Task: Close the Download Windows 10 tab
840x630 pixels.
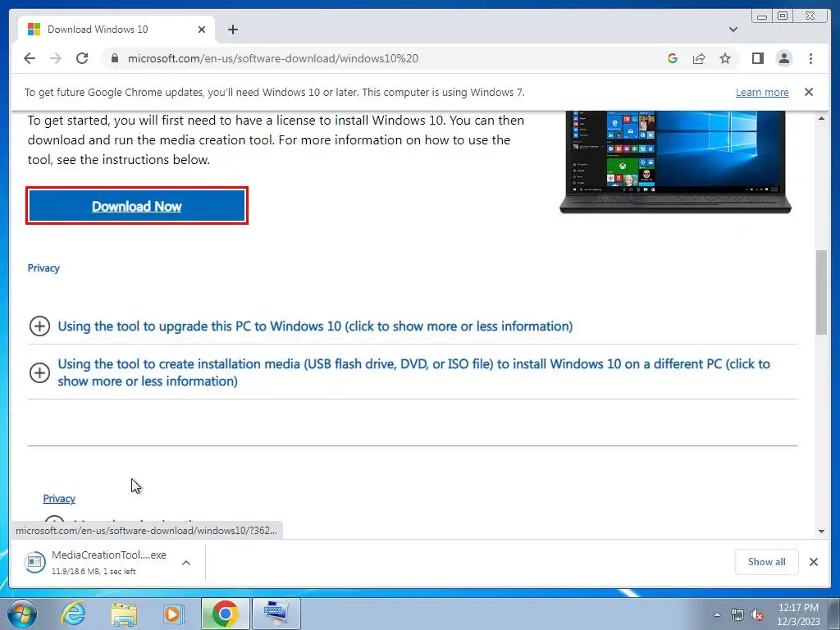Action: (202, 30)
